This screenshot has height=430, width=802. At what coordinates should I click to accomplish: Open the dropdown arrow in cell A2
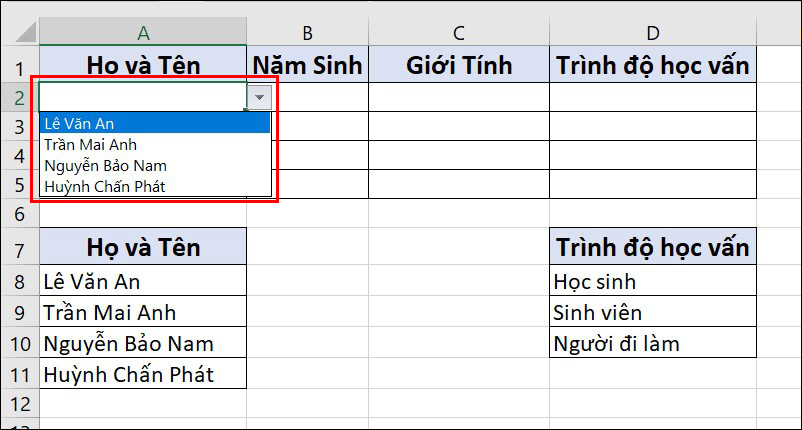[259, 97]
